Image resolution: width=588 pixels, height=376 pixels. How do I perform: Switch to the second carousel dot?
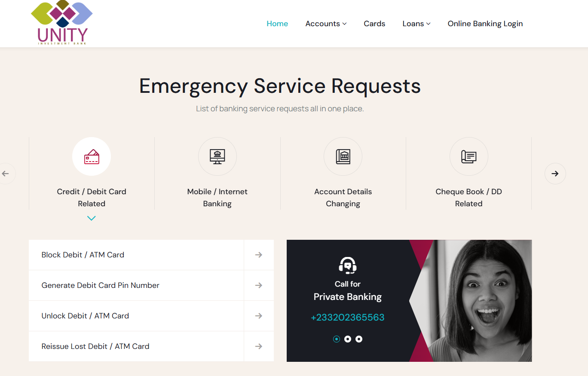[348, 339]
